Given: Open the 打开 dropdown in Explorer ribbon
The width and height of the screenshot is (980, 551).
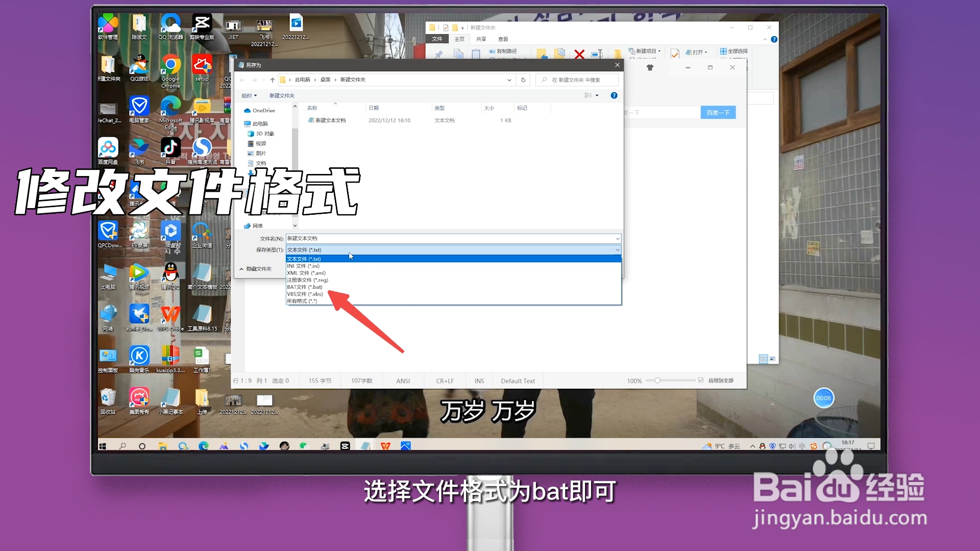Looking at the screenshot, I should [x=697, y=52].
